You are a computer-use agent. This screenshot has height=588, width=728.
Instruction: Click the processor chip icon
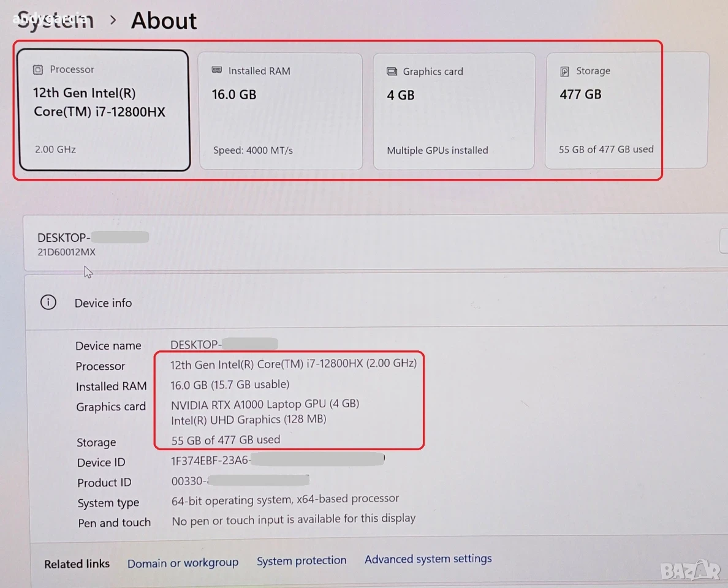pyautogui.click(x=37, y=70)
